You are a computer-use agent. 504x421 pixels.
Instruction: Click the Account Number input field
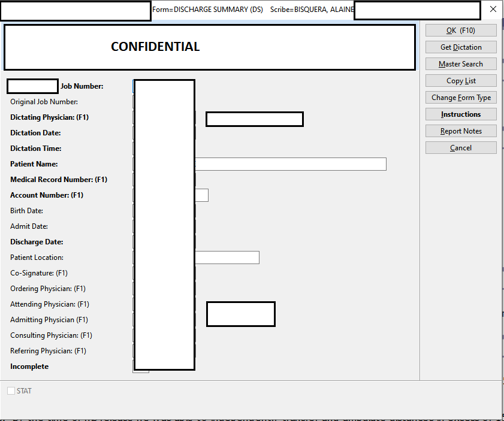pyautogui.click(x=201, y=195)
